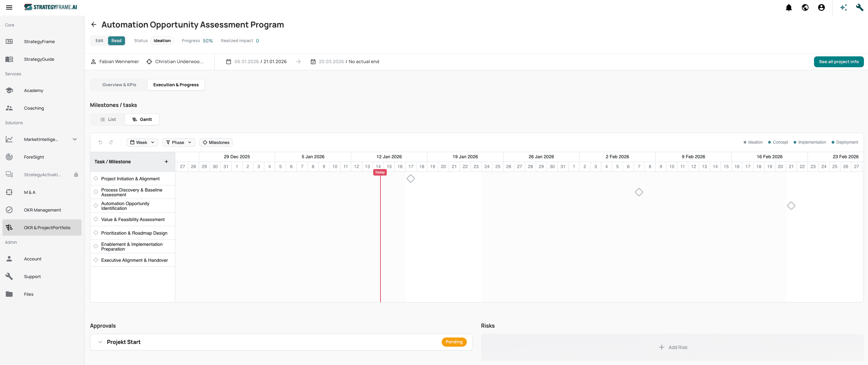Expand the Projekt Start approval
This screenshot has width=868, height=365.
tap(100, 342)
